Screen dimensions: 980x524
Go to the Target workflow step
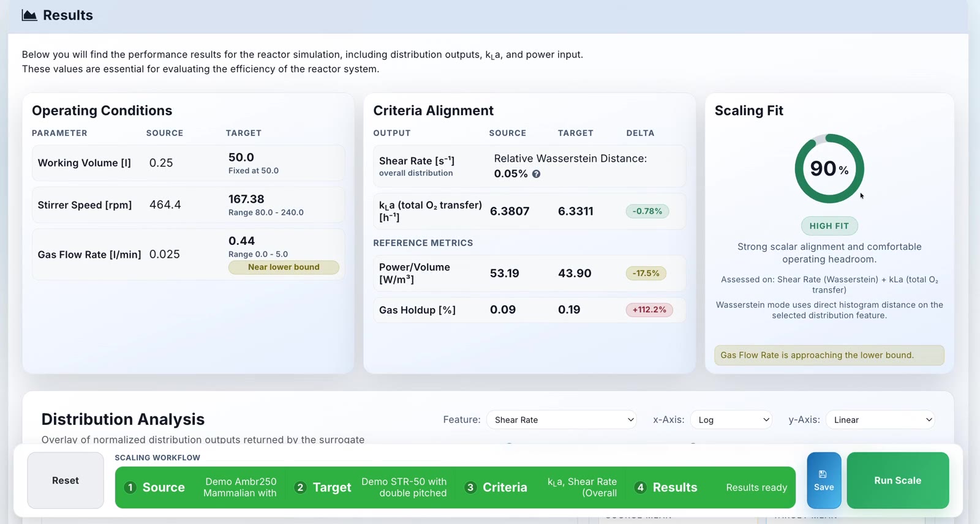(371, 487)
